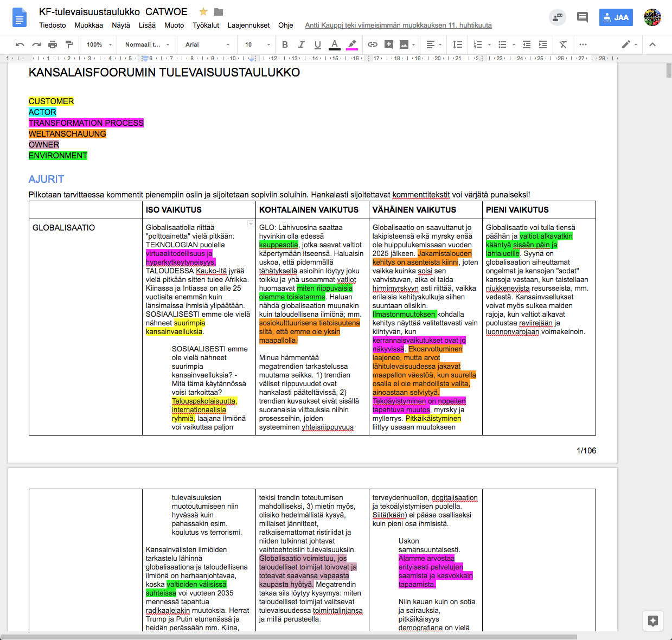Click the clear formatting icon
The image size is (672, 640).
pyautogui.click(x=563, y=44)
